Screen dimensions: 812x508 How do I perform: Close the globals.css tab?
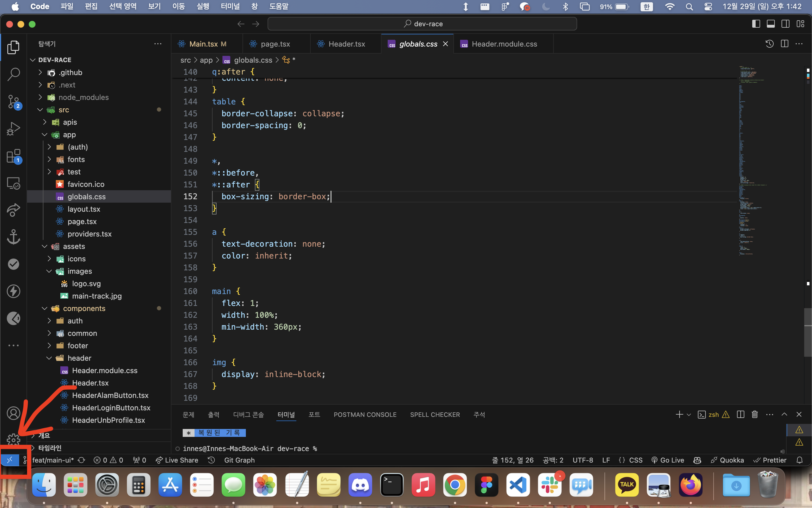[445, 44]
